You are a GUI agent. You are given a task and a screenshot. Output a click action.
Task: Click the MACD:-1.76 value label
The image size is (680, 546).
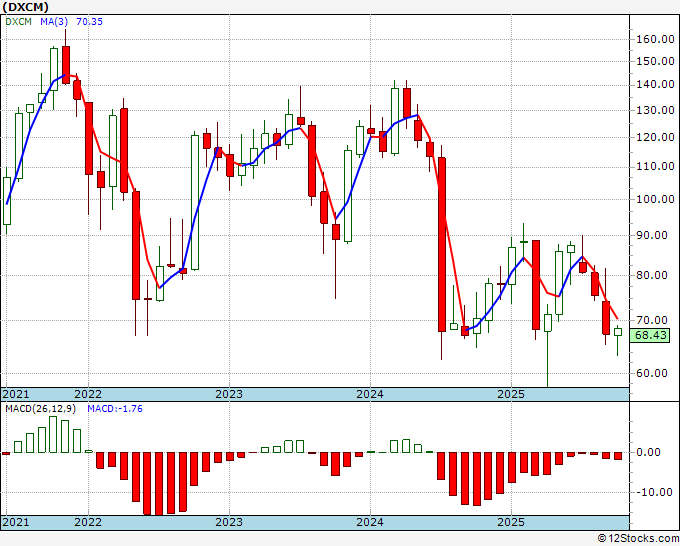(115, 409)
